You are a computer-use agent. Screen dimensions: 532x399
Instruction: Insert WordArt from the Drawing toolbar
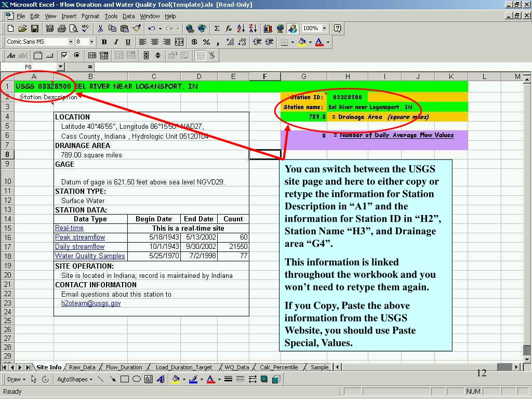coord(161,379)
